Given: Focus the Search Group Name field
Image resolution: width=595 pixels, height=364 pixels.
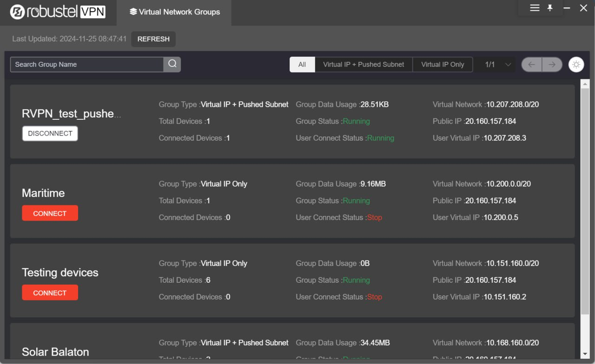Looking at the screenshot, I should click(87, 65).
